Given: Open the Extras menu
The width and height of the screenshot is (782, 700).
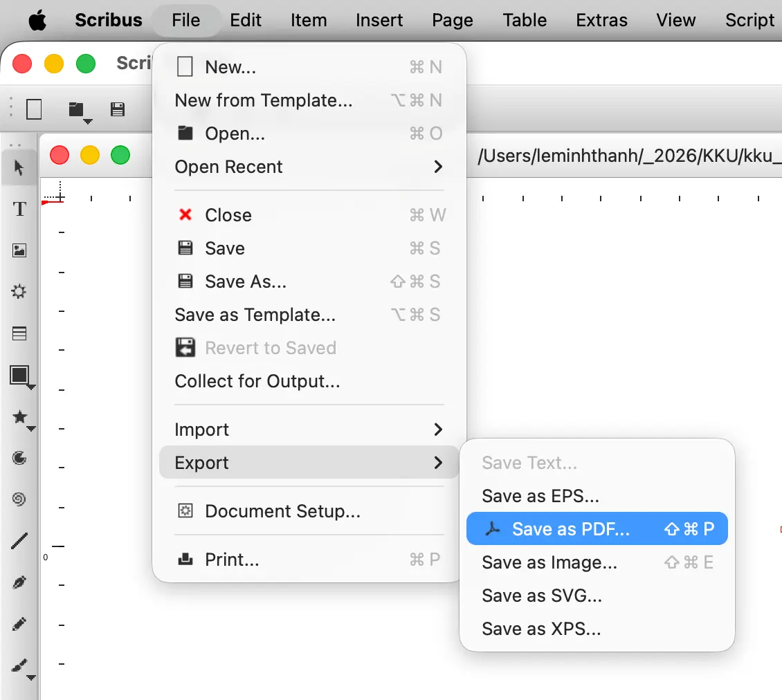Looking at the screenshot, I should [x=601, y=20].
